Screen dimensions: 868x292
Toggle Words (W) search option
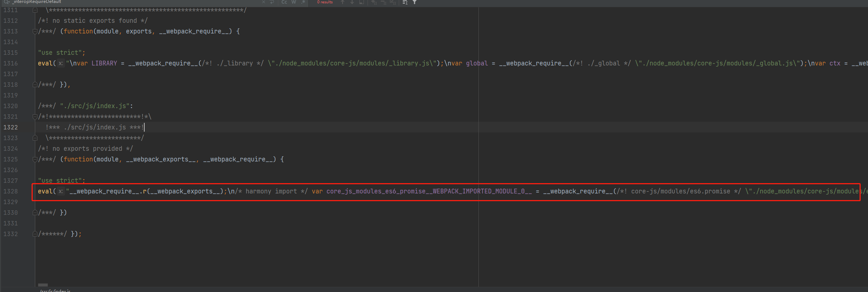pyautogui.click(x=294, y=2)
